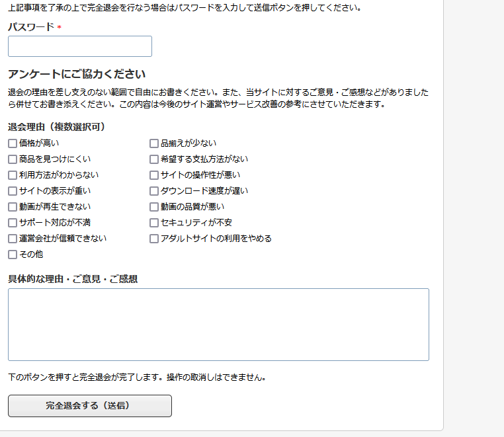
Task: Tick the 品揃えが少ない checkbox
Action: click(x=154, y=143)
